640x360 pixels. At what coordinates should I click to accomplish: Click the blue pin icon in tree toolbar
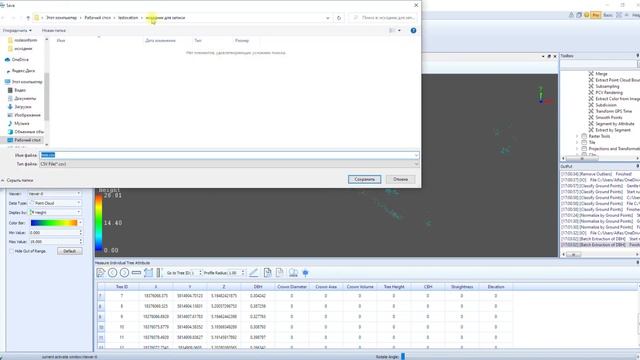click(305, 273)
